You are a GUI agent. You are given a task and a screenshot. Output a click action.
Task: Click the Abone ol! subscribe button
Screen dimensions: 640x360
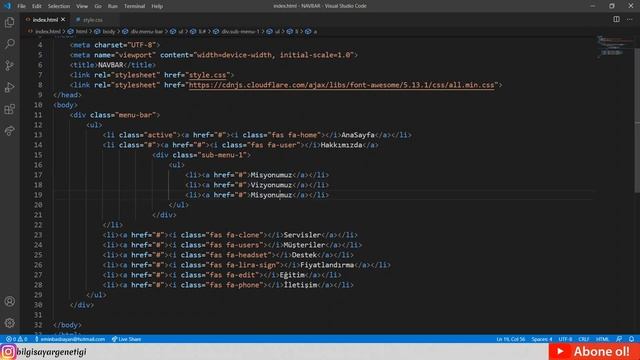coord(594,351)
